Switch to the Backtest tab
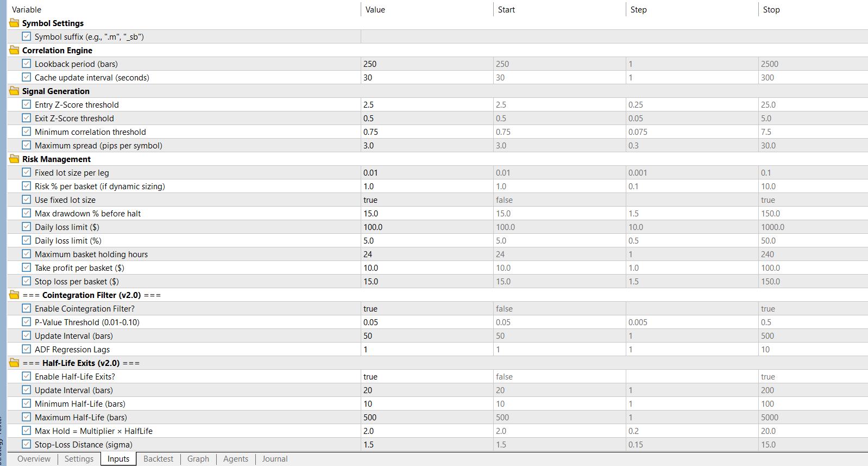Screen dimensions: 868x466 [x=158, y=459]
